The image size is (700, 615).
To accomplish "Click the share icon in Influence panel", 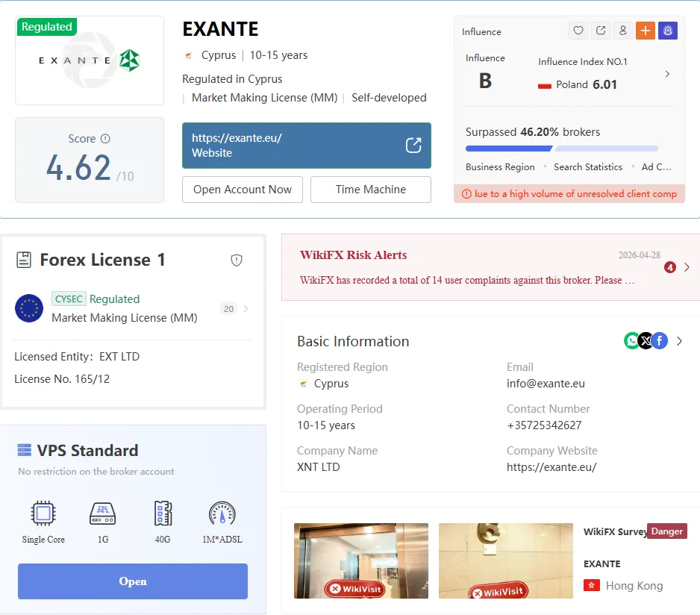I will click(601, 31).
